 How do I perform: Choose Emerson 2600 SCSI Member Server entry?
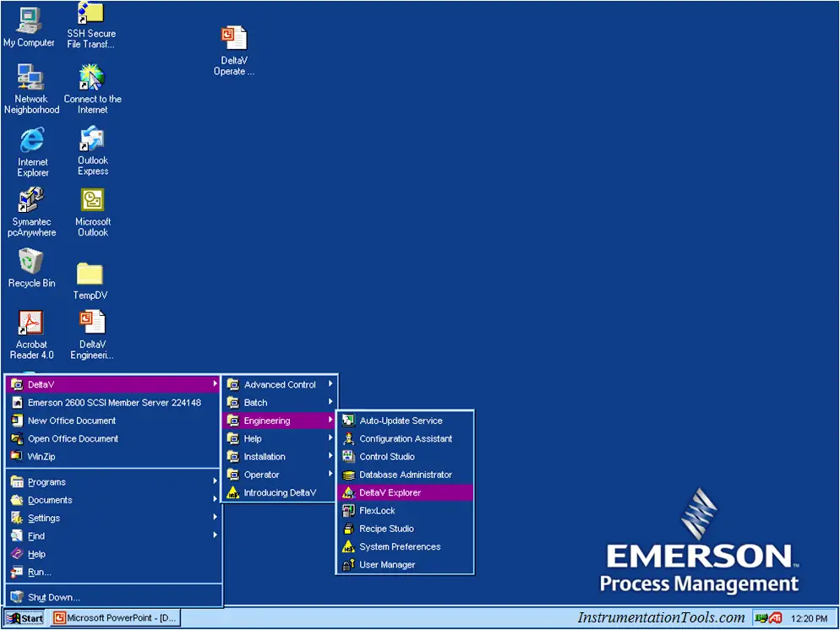(113, 403)
